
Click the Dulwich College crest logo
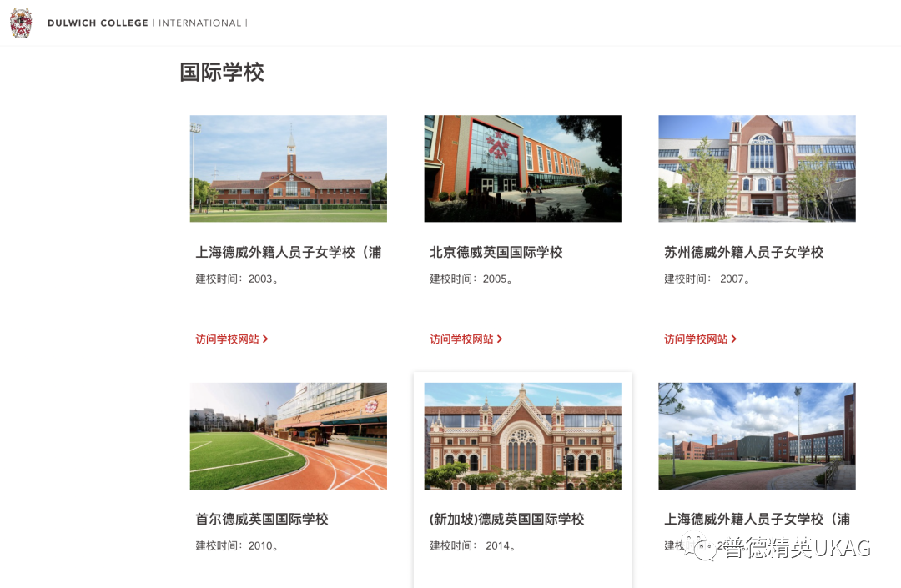21,23
